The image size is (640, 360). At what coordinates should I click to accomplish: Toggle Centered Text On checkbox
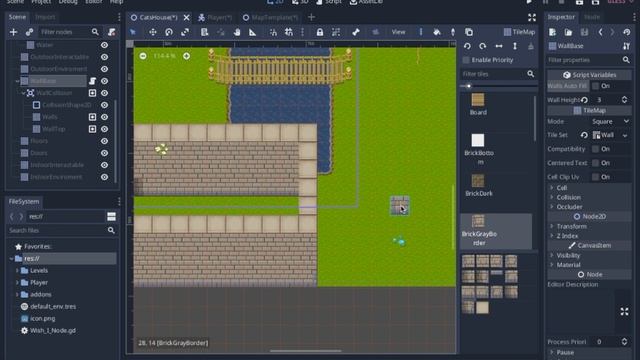596,163
